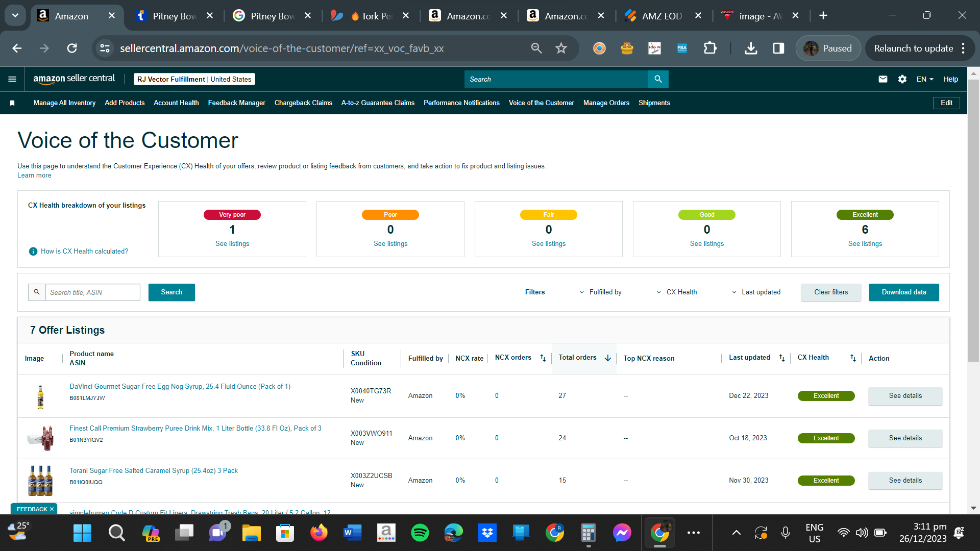Click the Torani Salted Caramel product thumbnail
Image resolution: width=980 pixels, height=551 pixels.
coord(40,481)
